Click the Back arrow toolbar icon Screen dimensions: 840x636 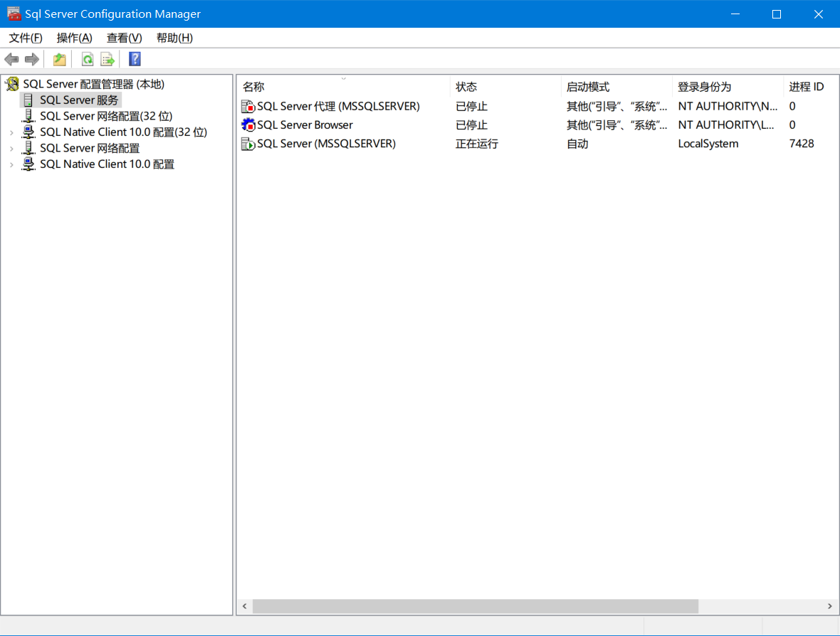(11, 59)
